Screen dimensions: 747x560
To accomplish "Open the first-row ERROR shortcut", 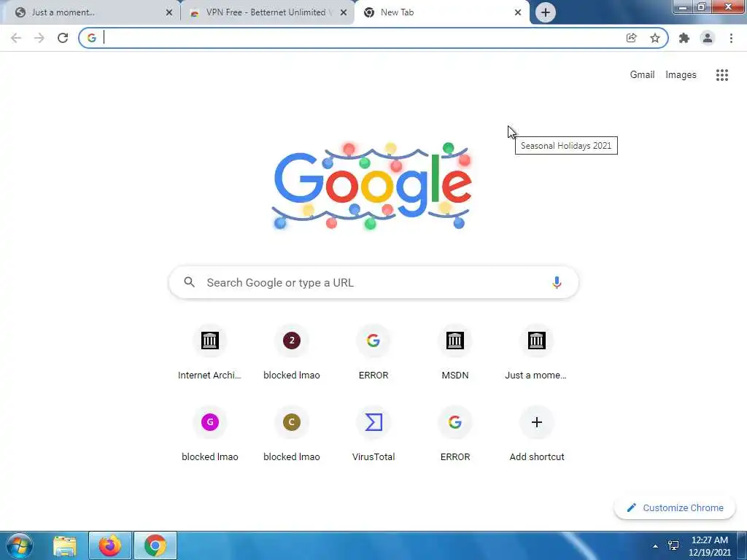I will tap(373, 353).
